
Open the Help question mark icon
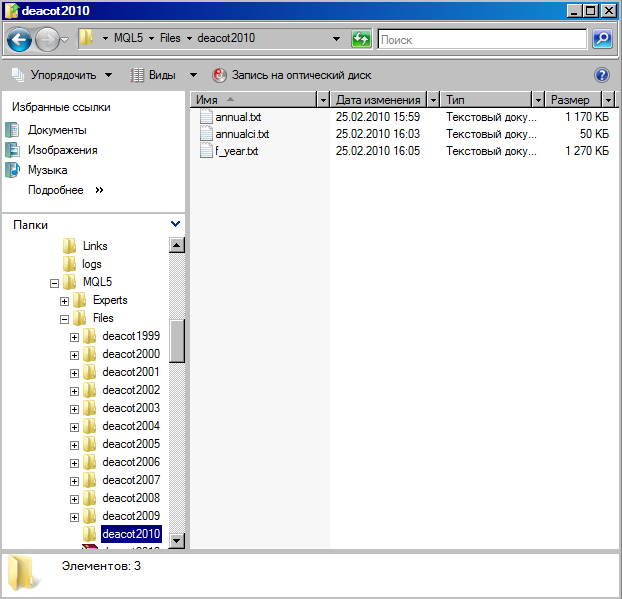click(x=601, y=75)
